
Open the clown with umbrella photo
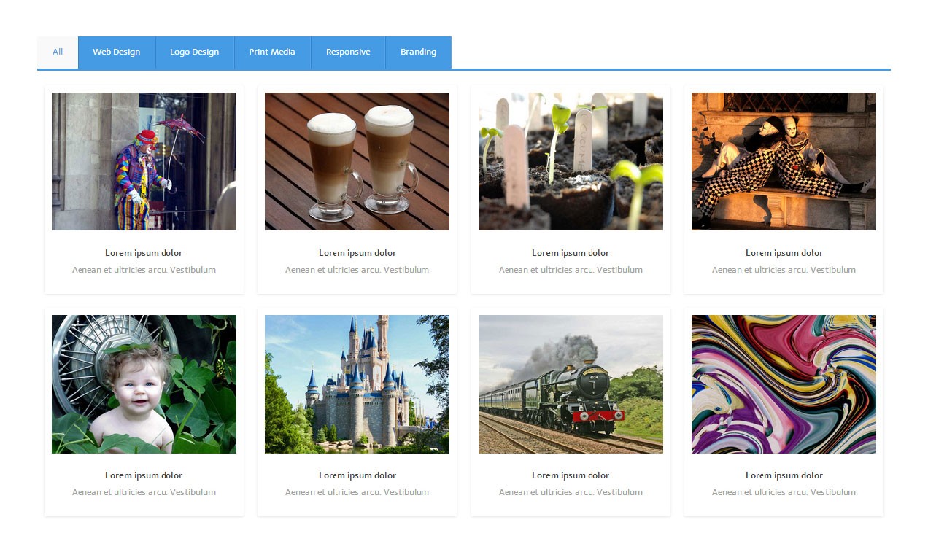pyautogui.click(x=144, y=161)
